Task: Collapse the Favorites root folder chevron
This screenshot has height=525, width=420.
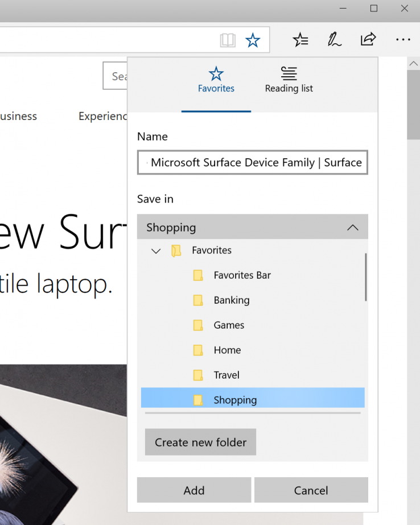Action: point(156,251)
